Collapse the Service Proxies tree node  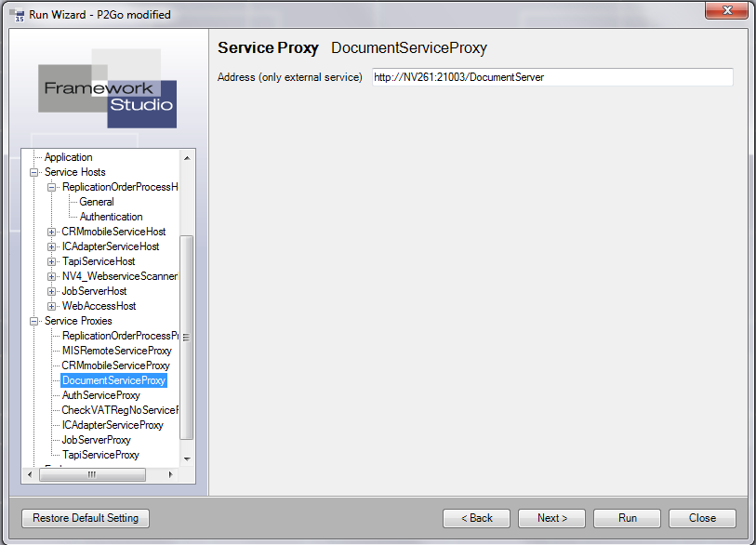coord(33,321)
